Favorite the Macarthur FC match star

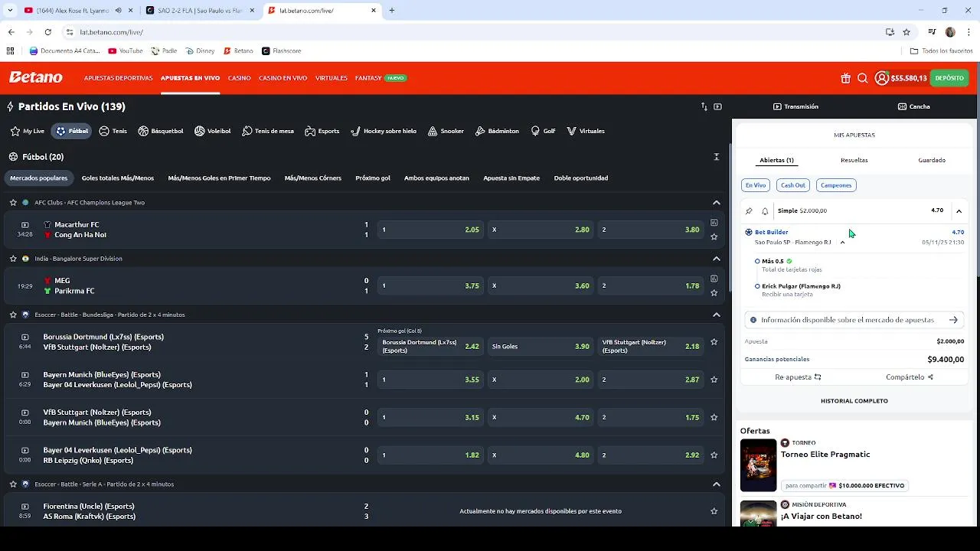click(x=714, y=236)
